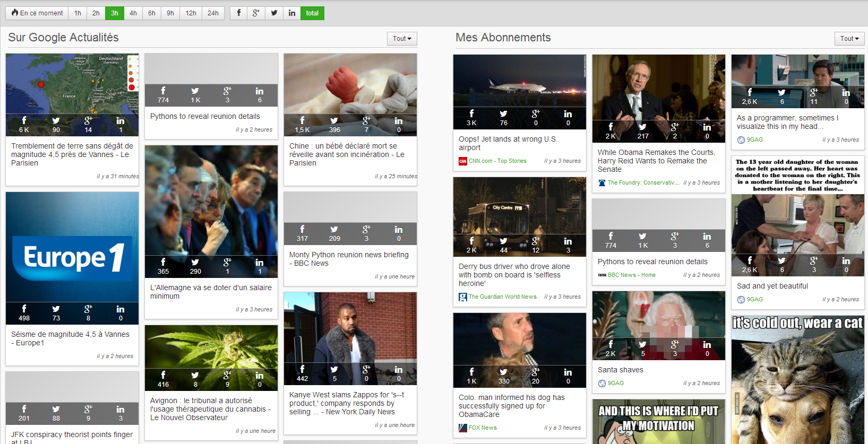Click Twitter count 396 on Chine bébé card
This screenshot has width=868, height=444.
pos(334,125)
